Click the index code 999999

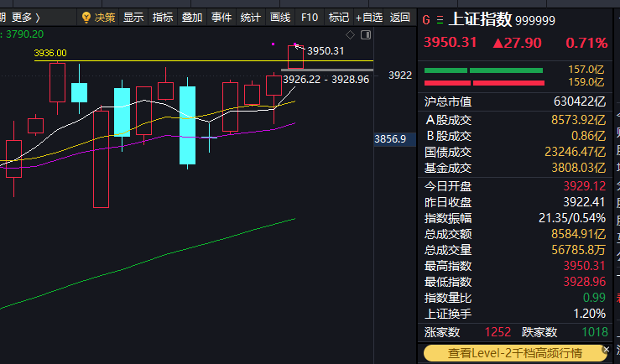coord(535,21)
